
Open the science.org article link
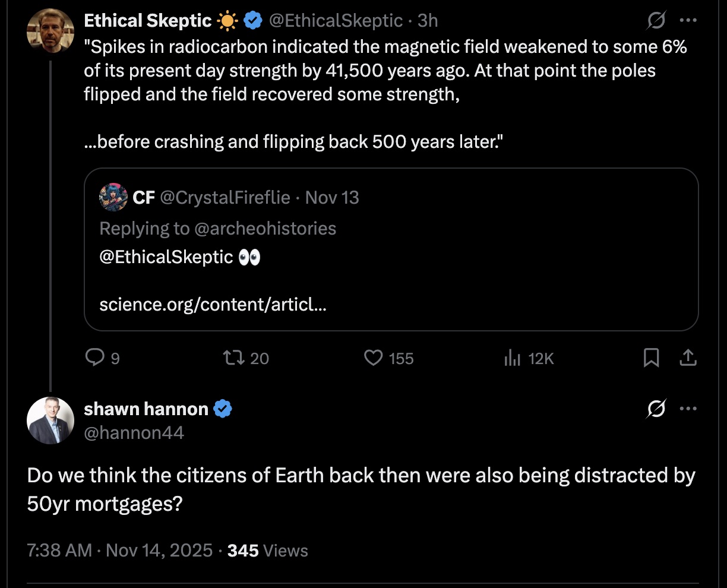click(213, 305)
